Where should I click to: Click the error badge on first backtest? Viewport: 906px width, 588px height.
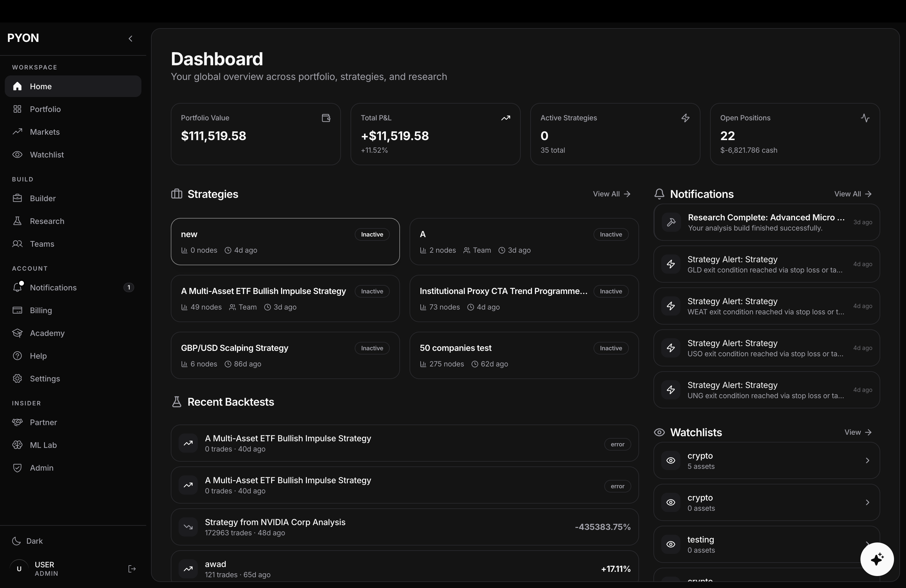coord(617,444)
